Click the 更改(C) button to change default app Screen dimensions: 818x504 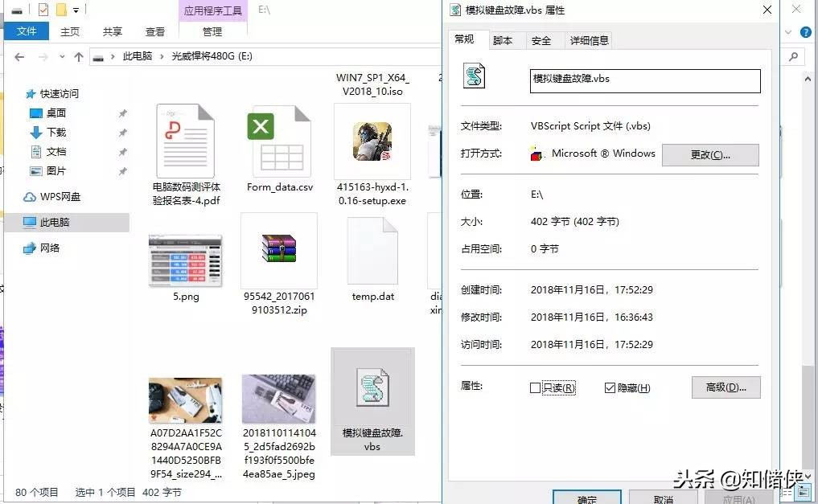[x=710, y=154]
